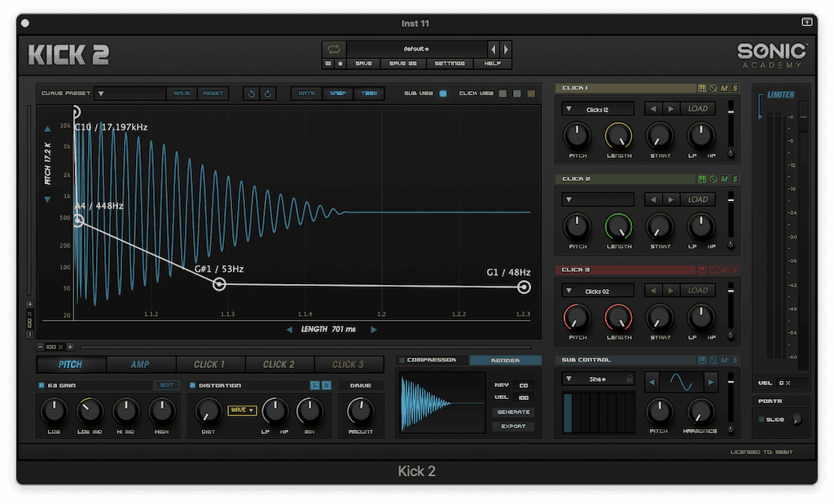Mute the Sub Control layer

(x=724, y=361)
